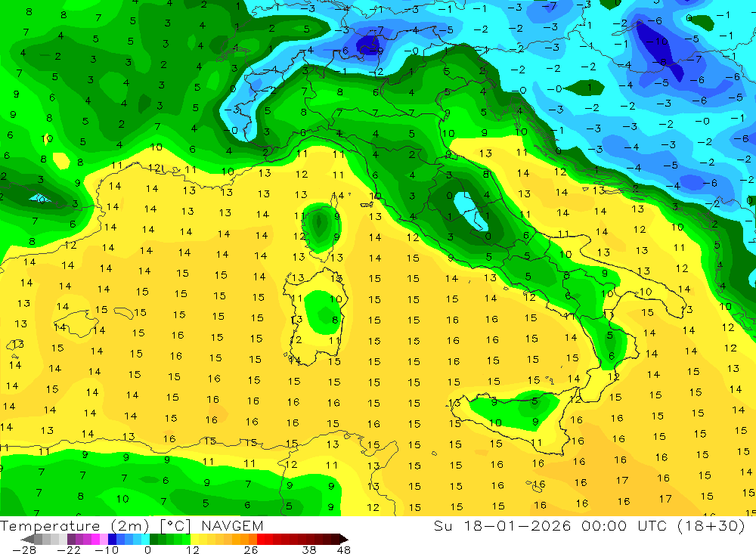Click the "26" label under the colour scale
Viewport: 756px width, 554px height.
point(251,549)
